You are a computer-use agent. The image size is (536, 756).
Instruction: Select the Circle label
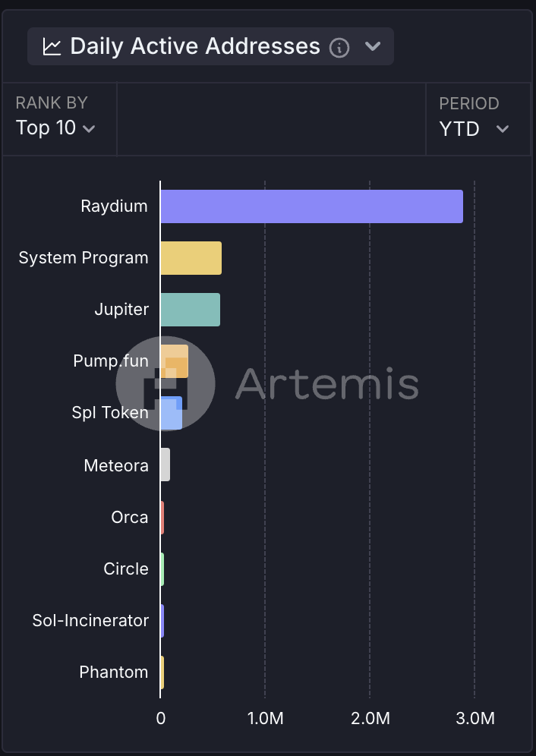click(x=126, y=569)
